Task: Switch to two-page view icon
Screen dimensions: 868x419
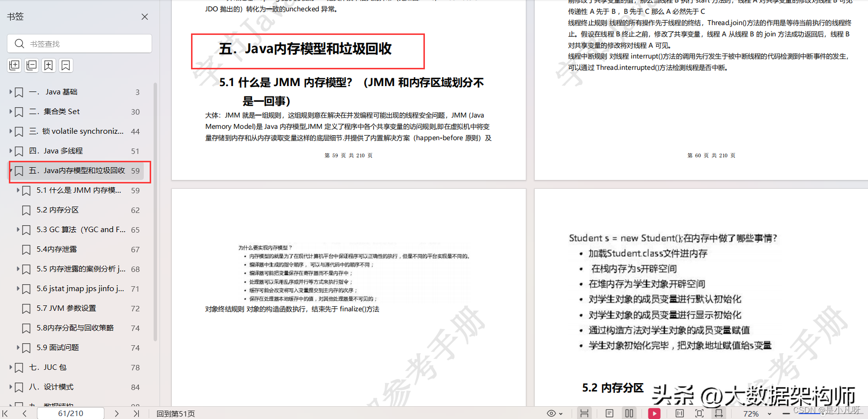Action: [629, 414]
